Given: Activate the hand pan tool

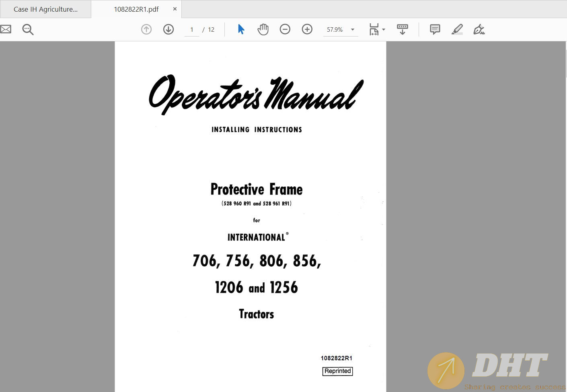Looking at the screenshot, I should (x=263, y=29).
